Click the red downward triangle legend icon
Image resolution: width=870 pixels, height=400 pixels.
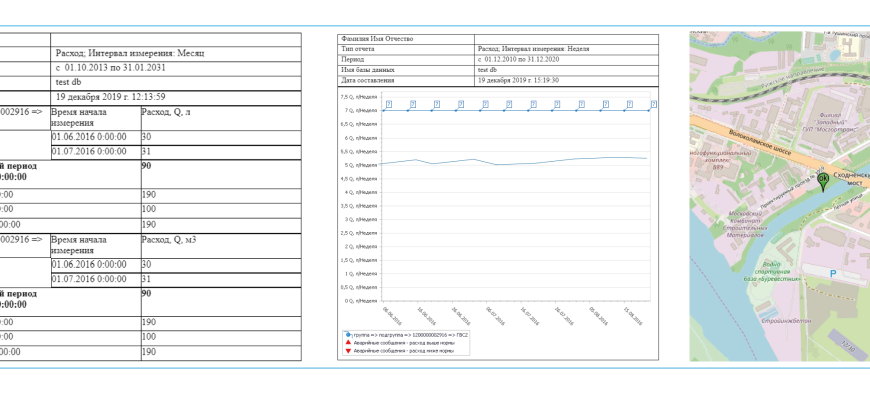coord(347,350)
